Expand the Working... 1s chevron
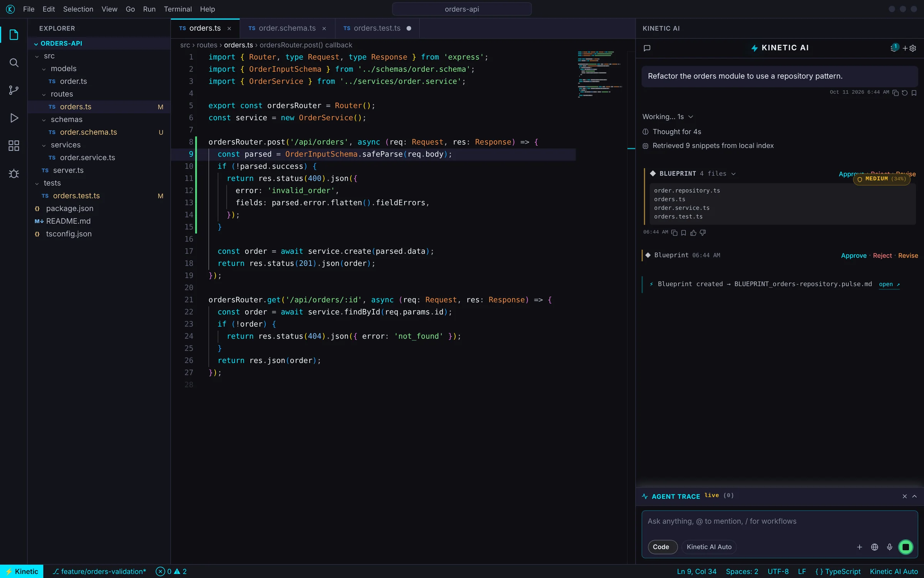Screen dimensions: 924x578 691,117
